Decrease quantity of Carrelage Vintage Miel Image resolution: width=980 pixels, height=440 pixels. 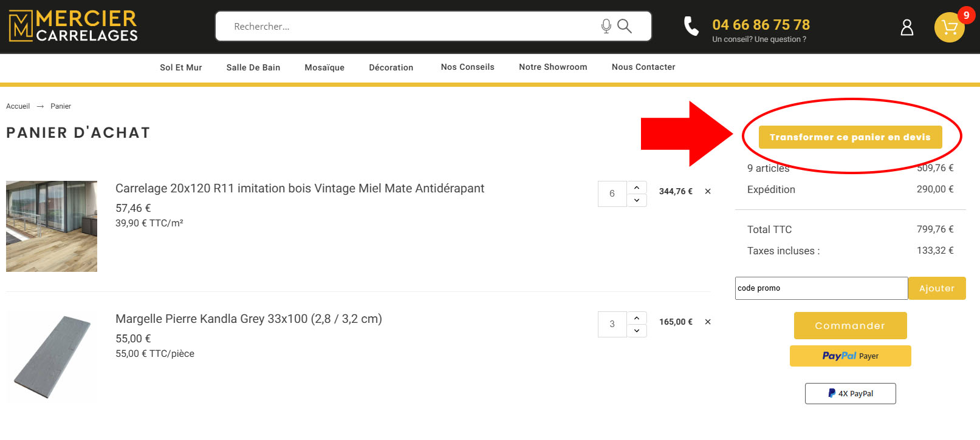[637, 200]
